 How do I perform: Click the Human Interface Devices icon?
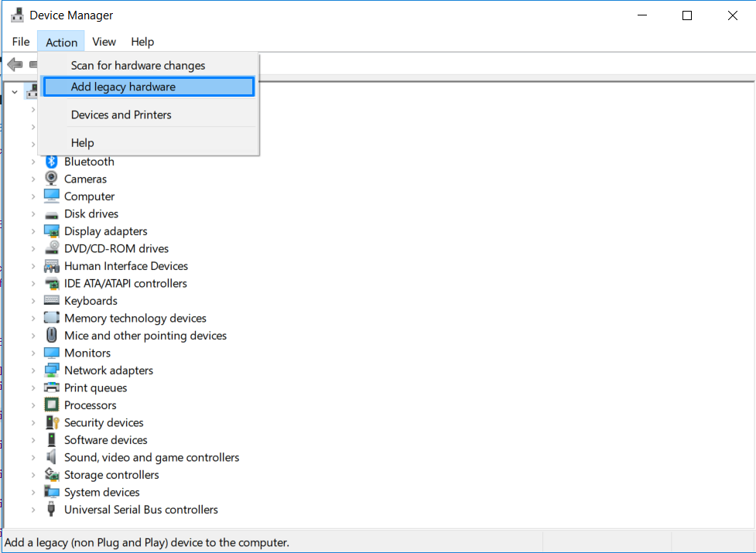tap(51, 266)
